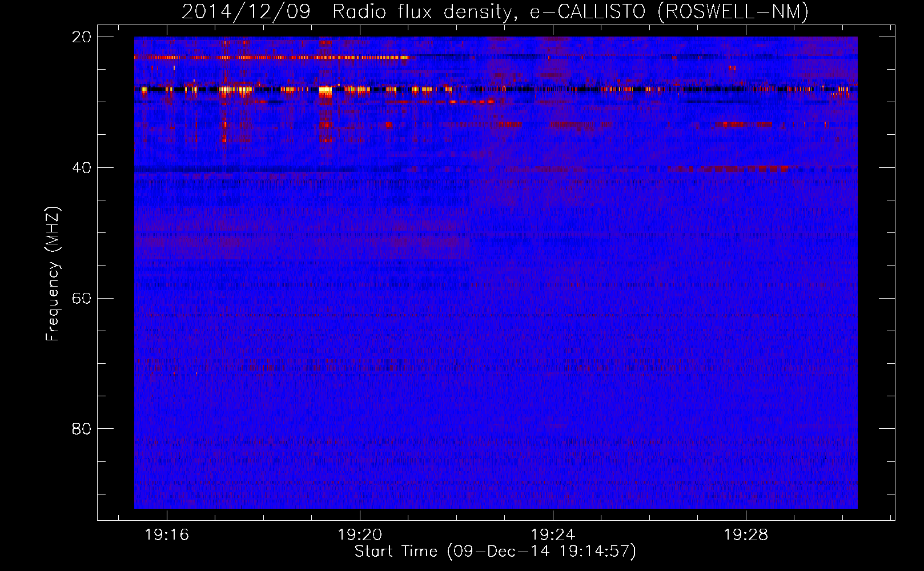Click the "Start Time (09-Dec-14 19:14:57)" label
924x571 pixels.
(x=495, y=552)
